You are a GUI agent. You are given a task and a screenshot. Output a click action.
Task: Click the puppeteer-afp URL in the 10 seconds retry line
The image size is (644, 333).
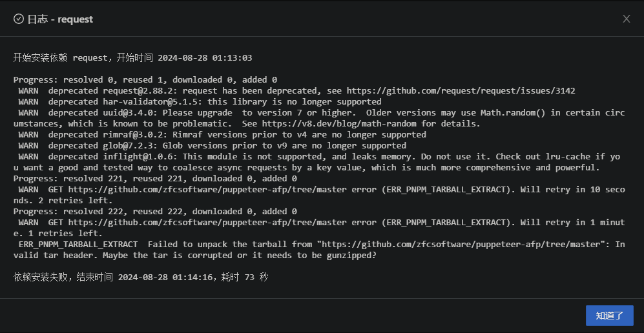click(x=207, y=190)
